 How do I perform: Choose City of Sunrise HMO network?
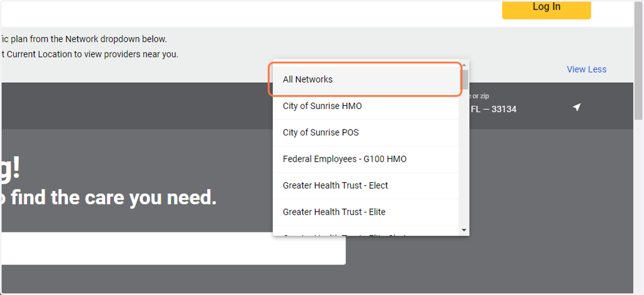pyautogui.click(x=365, y=106)
